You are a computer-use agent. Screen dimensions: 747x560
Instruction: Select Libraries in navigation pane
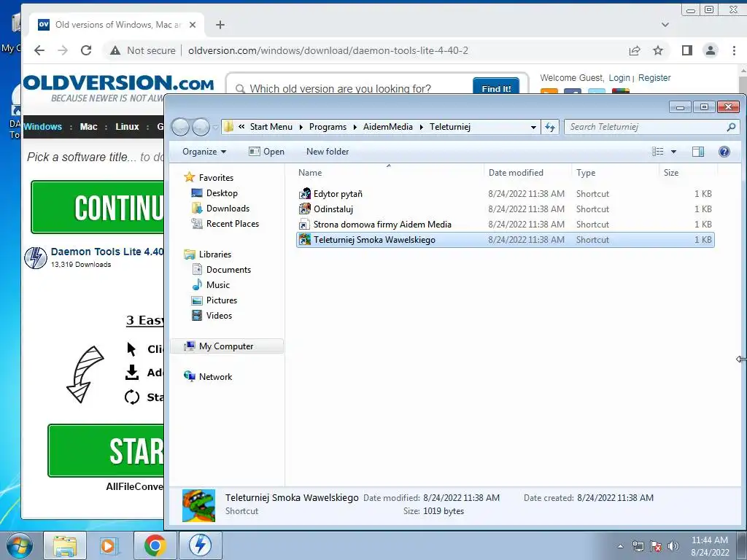(x=215, y=254)
